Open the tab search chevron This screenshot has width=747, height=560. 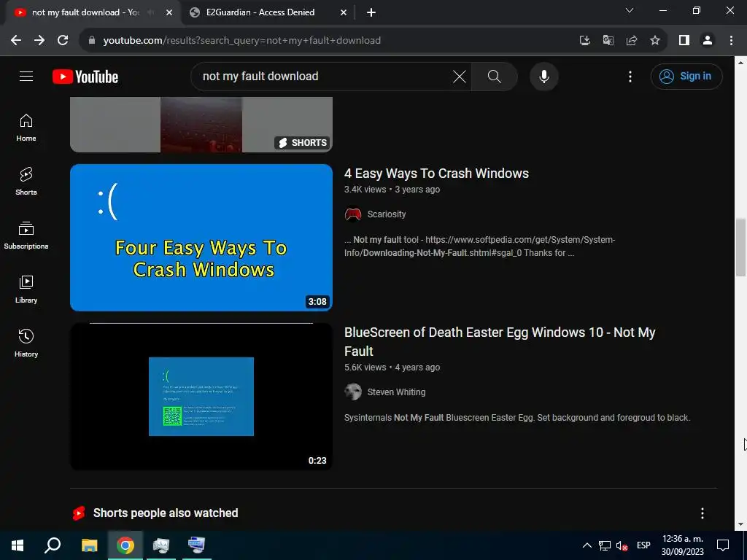click(630, 10)
